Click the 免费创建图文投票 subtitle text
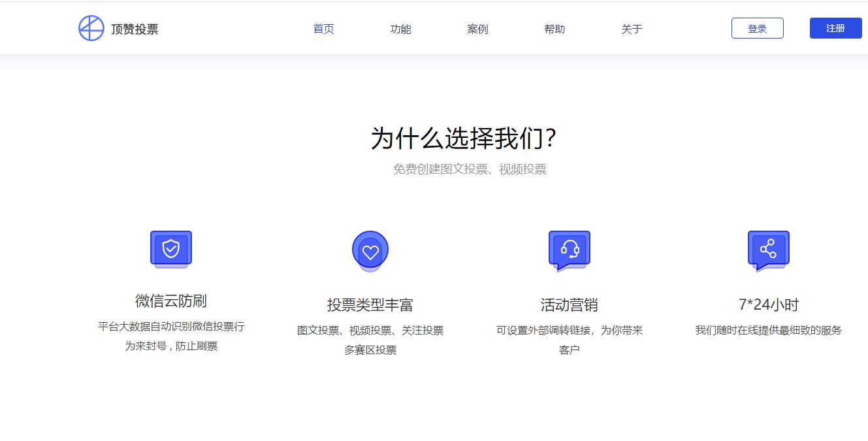 click(470, 169)
